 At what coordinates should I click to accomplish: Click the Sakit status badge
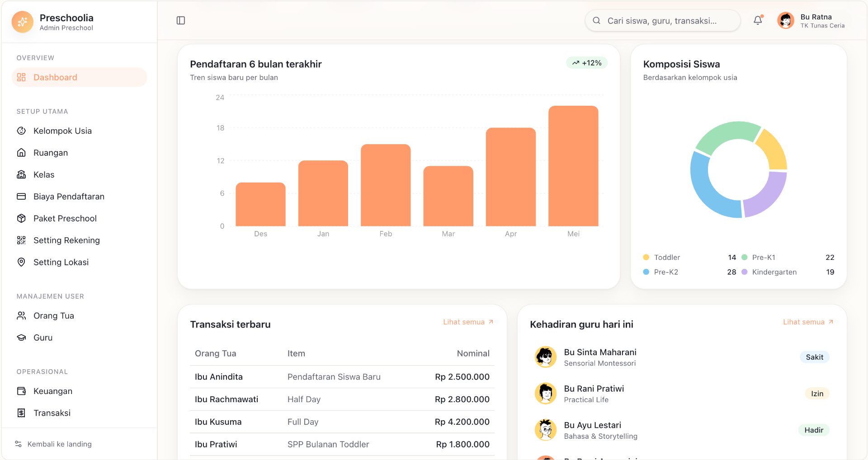pyautogui.click(x=814, y=357)
